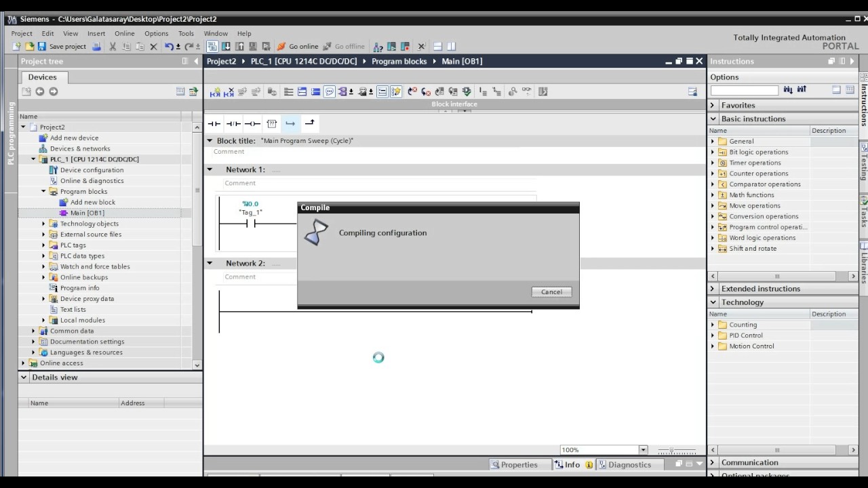Screen dimensions: 868x488
Task: Open the Online menu
Action: [125, 33]
